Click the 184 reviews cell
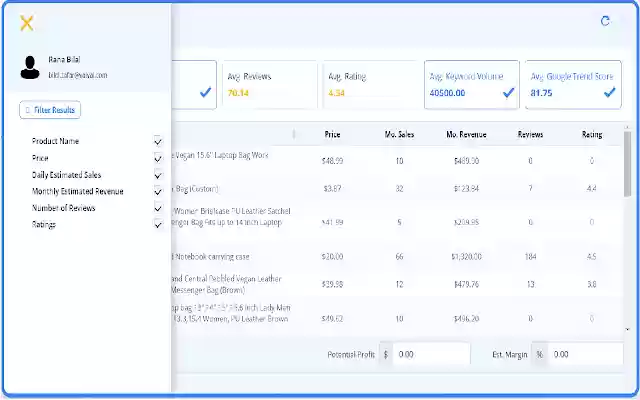The width and height of the screenshot is (640, 400). pyautogui.click(x=530, y=257)
